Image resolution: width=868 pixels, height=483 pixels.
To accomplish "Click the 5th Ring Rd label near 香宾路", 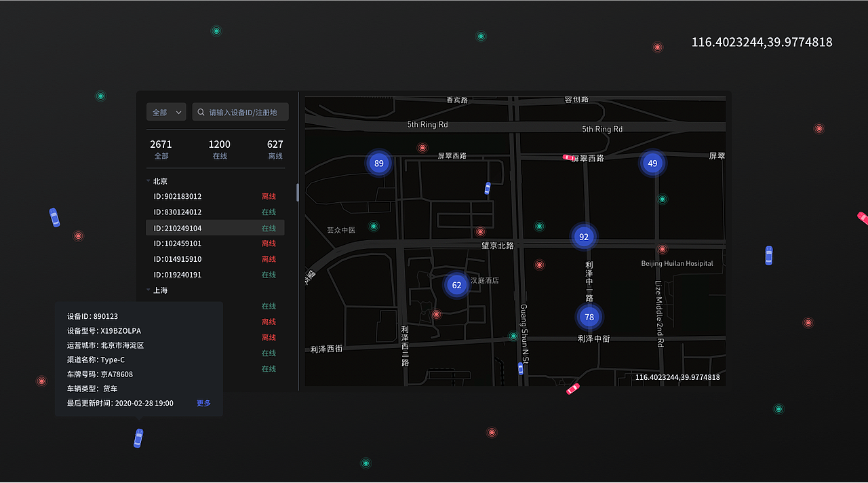I will [427, 125].
